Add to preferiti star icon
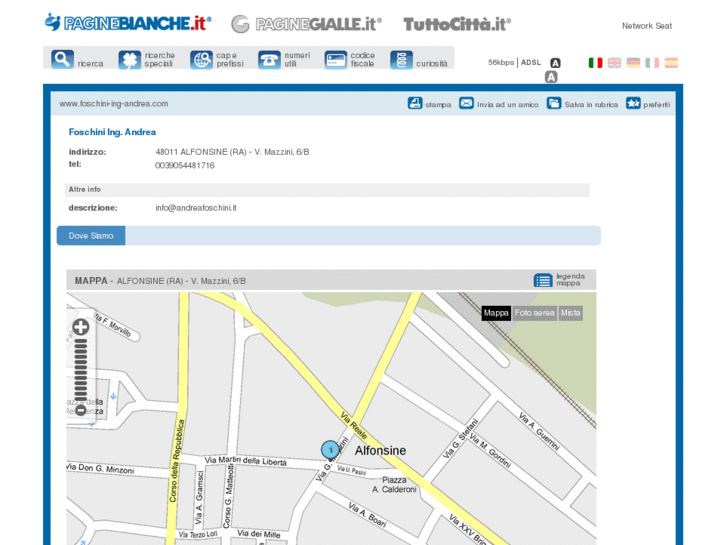727x545 pixels. click(633, 103)
